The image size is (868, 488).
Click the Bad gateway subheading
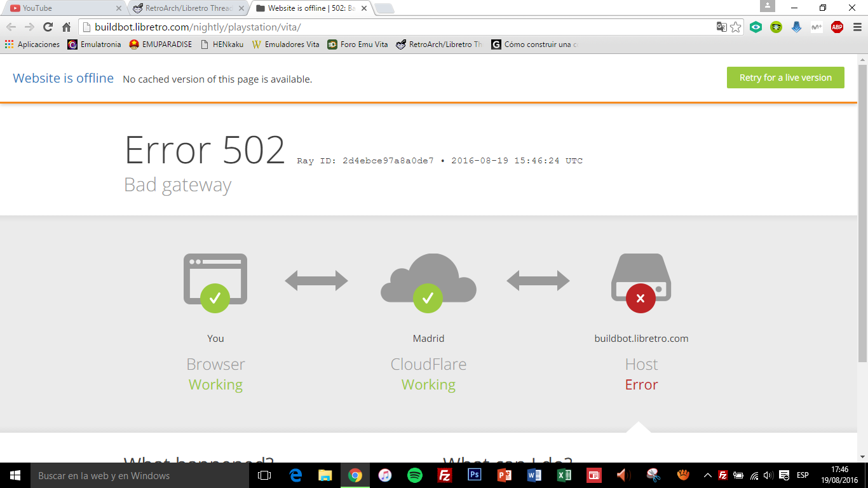(178, 185)
